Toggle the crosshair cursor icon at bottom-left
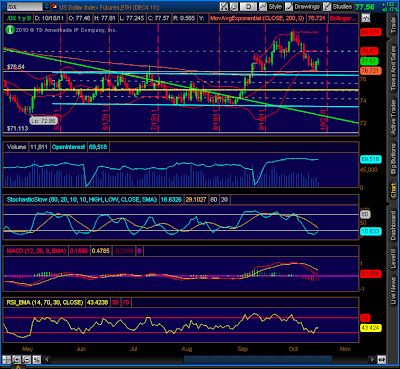 coord(7,360)
